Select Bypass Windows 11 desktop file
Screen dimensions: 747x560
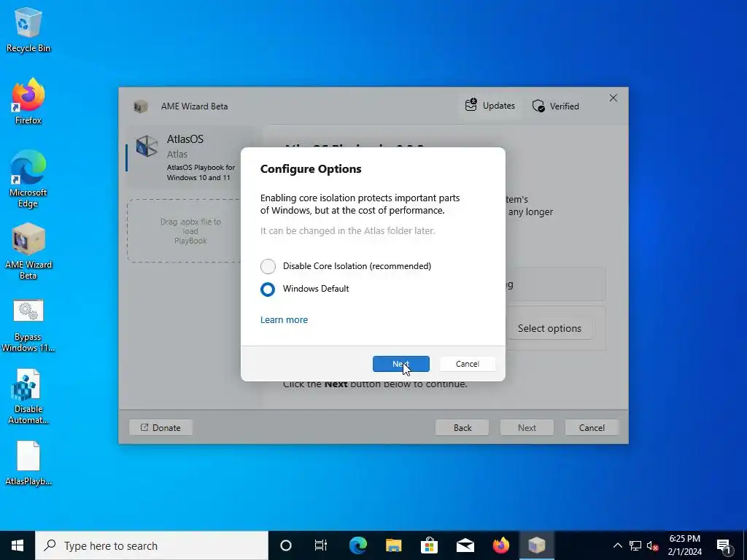28,326
